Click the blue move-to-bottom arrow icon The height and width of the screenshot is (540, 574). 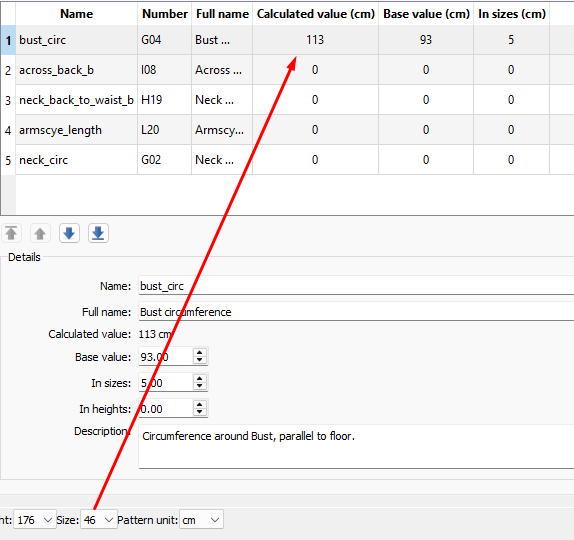(98, 233)
